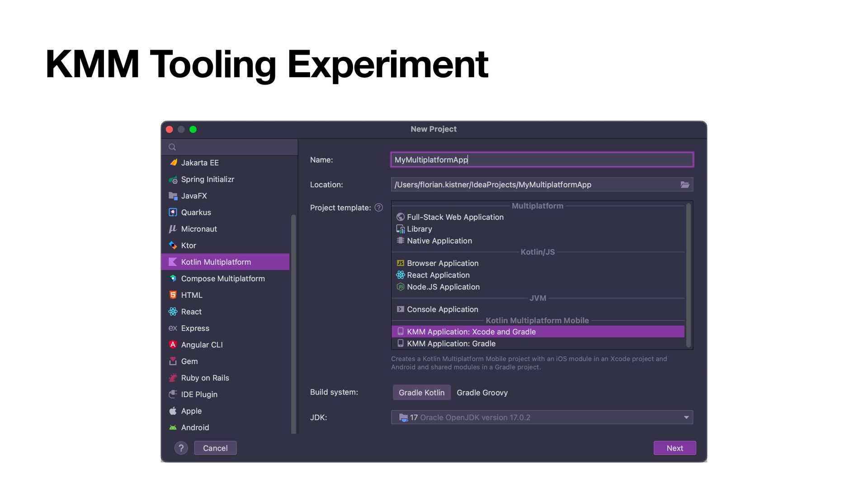Select the Micronaut generator text

[199, 229]
